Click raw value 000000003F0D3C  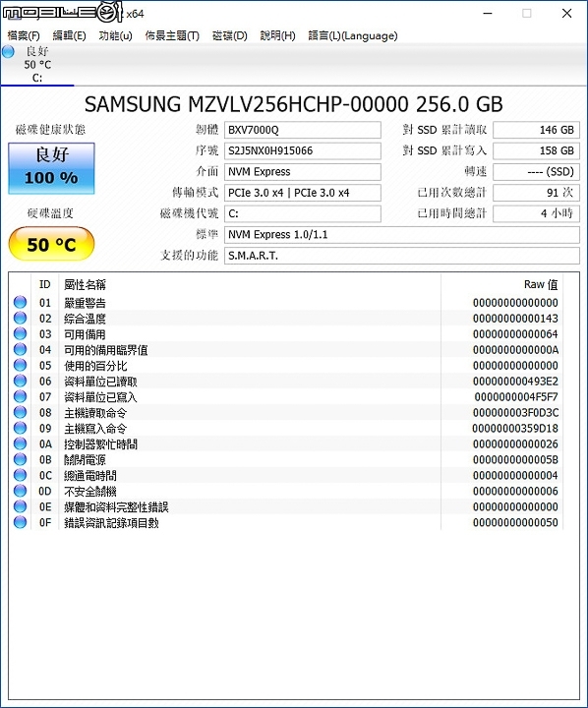515,412
